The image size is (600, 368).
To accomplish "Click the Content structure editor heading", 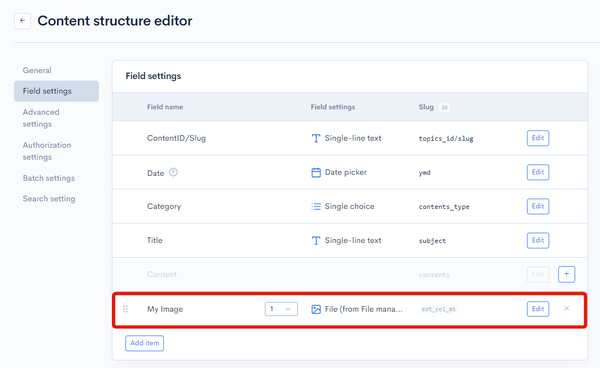I will click(x=115, y=21).
